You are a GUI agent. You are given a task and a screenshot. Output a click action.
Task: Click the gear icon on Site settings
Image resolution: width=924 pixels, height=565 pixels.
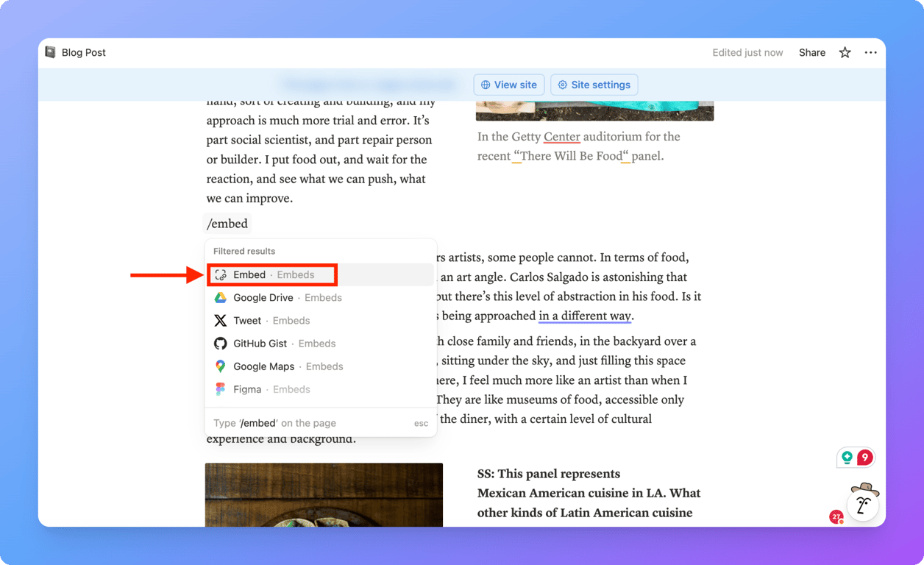tap(562, 85)
